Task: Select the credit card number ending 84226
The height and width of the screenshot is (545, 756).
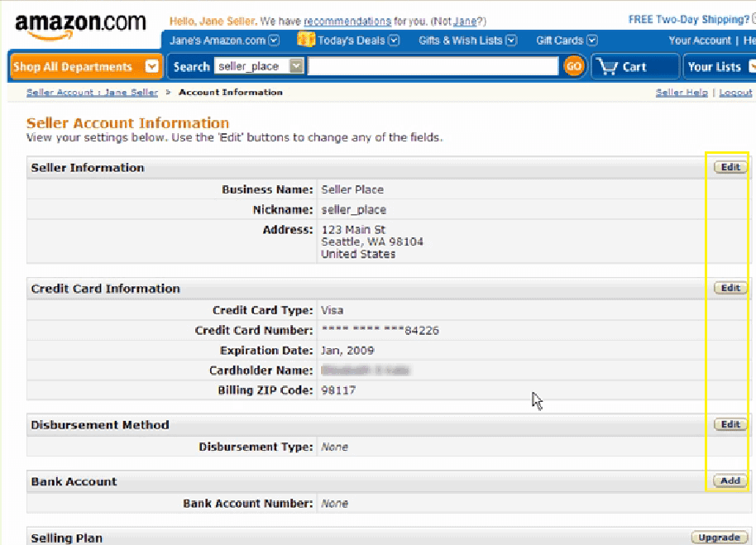Action: tap(380, 331)
